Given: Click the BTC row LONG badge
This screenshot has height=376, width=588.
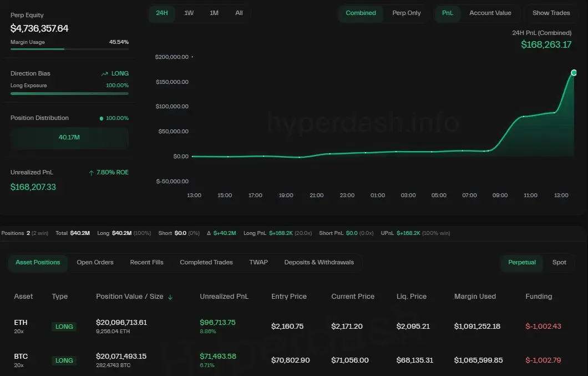Looking at the screenshot, I should (x=64, y=360).
